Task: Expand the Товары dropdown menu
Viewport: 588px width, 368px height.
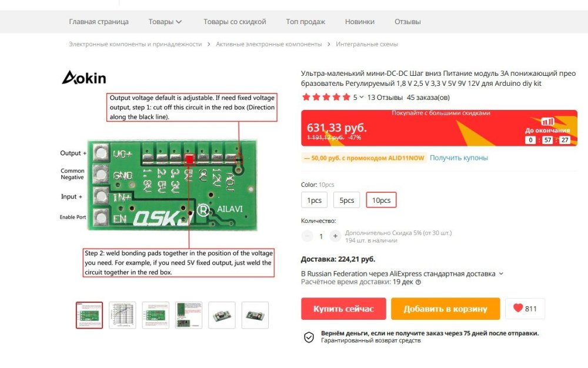Action: coord(165,22)
